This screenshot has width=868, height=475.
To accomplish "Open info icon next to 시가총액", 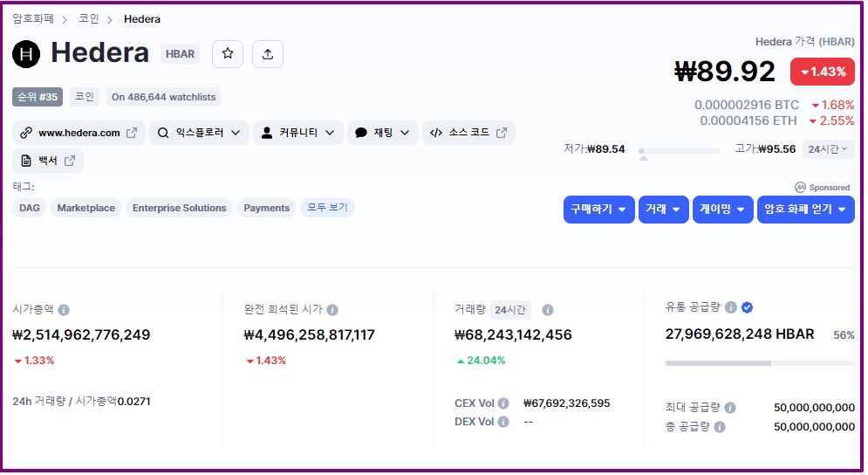I will (x=64, y=310).
